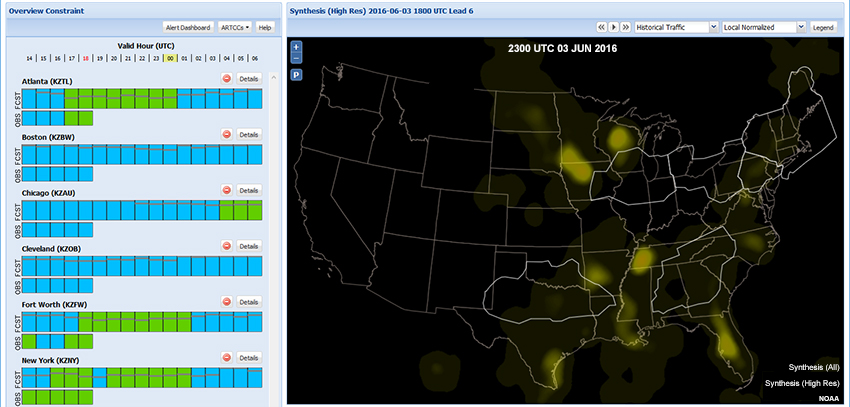Click the Help button

(265, 28)
